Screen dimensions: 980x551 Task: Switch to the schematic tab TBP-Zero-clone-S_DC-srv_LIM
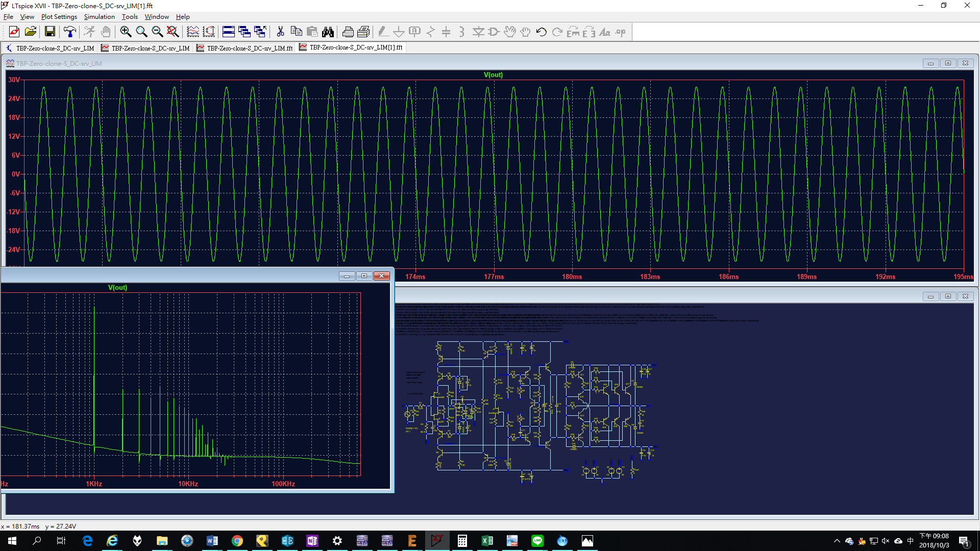[50, 48]
